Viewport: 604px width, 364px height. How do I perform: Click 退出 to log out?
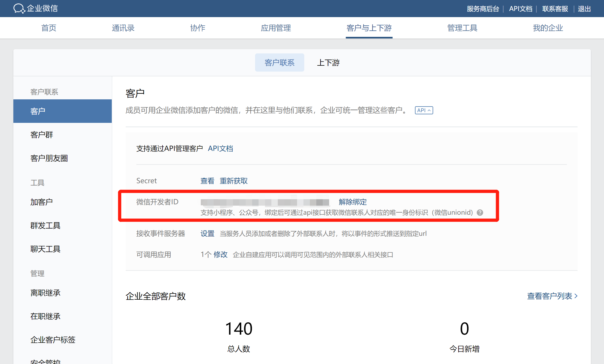click(x=584, y=9)
